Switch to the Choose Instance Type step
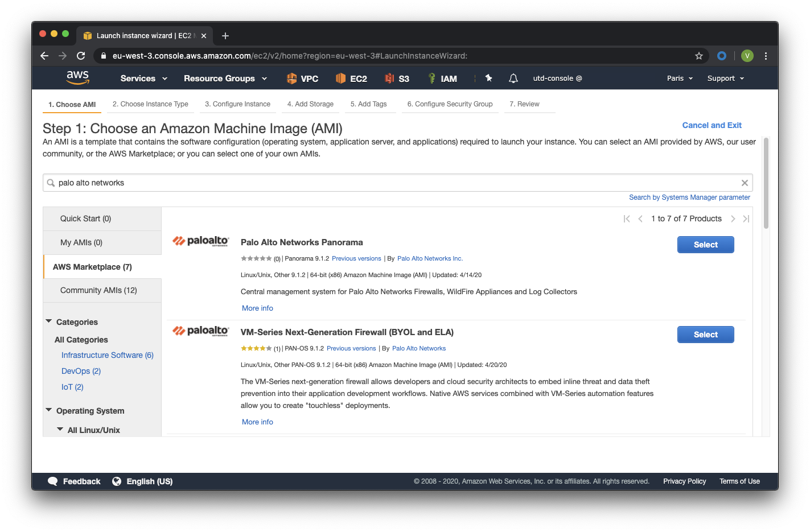Screen dimensions: 810x532 pyautogui.click(x=150, y=104)
